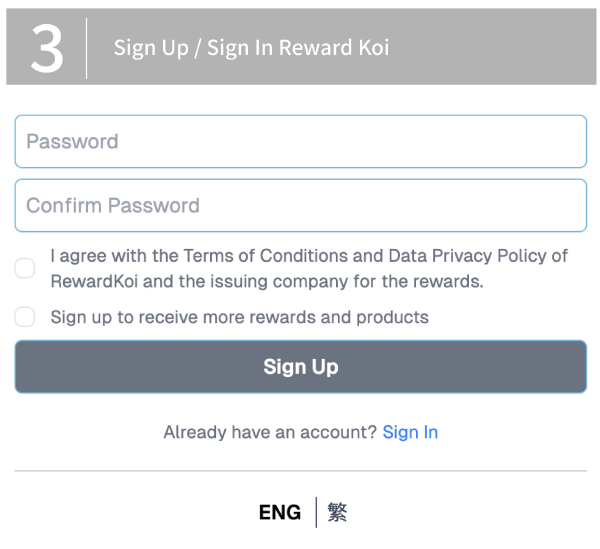Switch language to ENG
The height and width of the screenshot is (549, 600).
point(279,513)
